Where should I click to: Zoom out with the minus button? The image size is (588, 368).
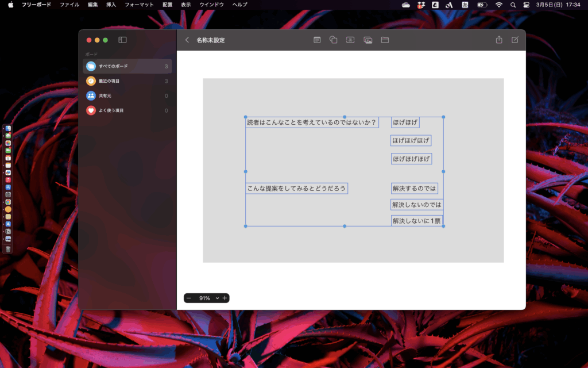[188, 298]
